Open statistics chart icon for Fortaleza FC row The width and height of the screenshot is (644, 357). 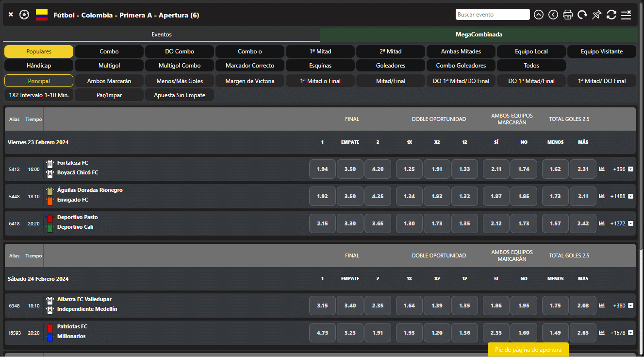click(602, 169)
